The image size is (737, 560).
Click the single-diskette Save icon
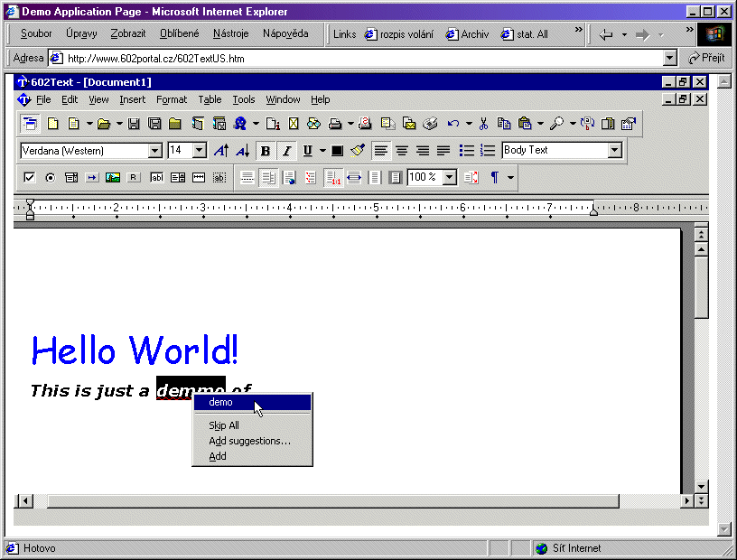click(134, 124)
